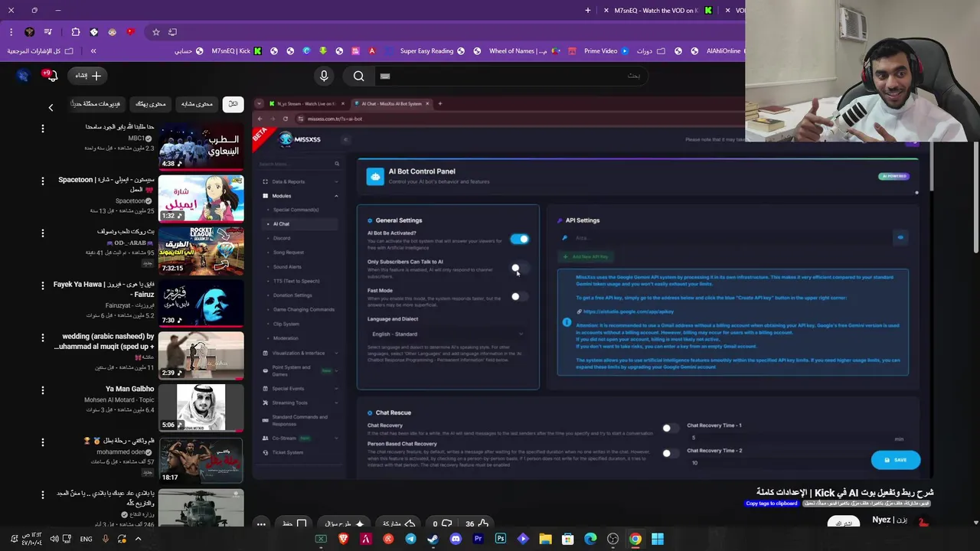This screenshot has height=551, width=980.
Task: Expand Streaming Tools sidebar section
Action: [x=299, y=403]
